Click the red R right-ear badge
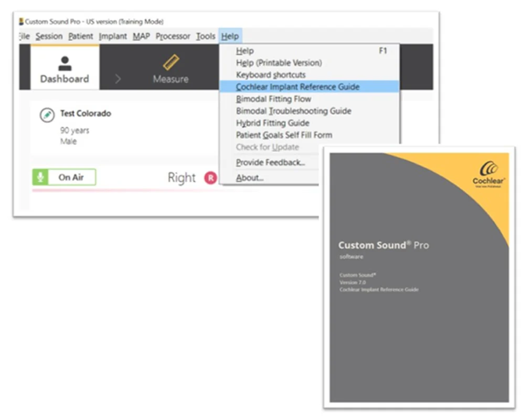 [x=210, y=178]
